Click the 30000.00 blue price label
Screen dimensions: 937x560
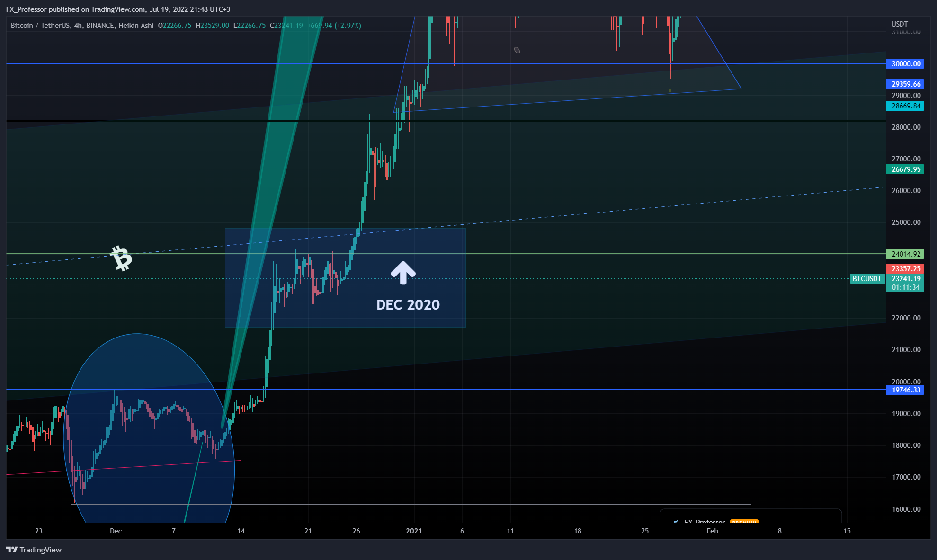click(x=905, y=63)
